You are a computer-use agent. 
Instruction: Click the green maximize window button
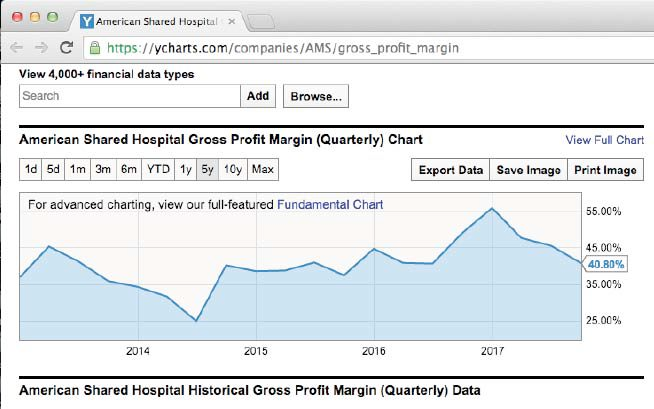53,17
